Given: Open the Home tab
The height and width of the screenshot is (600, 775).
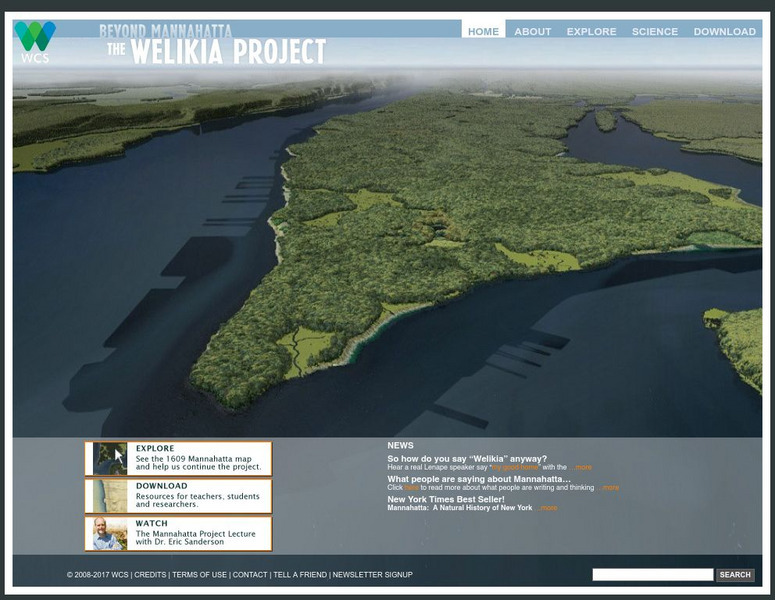Looking at the screenshot, I should click(x=483, y=31).
